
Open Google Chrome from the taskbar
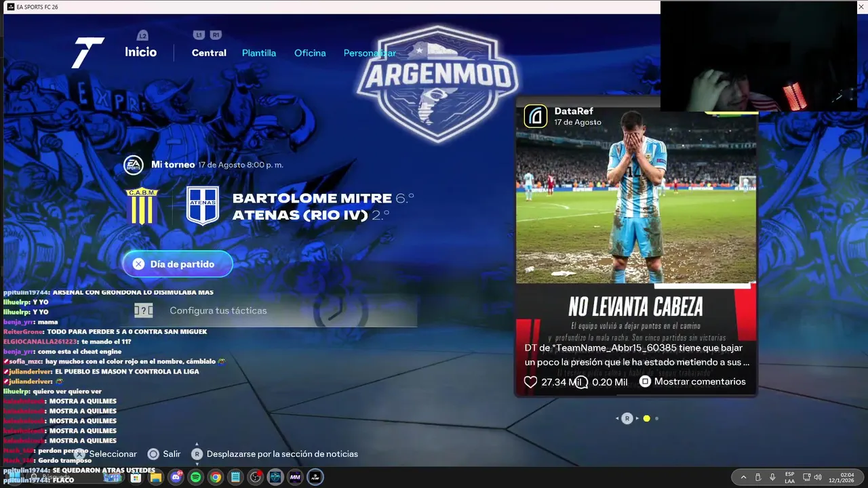click(x=215, y=478)
